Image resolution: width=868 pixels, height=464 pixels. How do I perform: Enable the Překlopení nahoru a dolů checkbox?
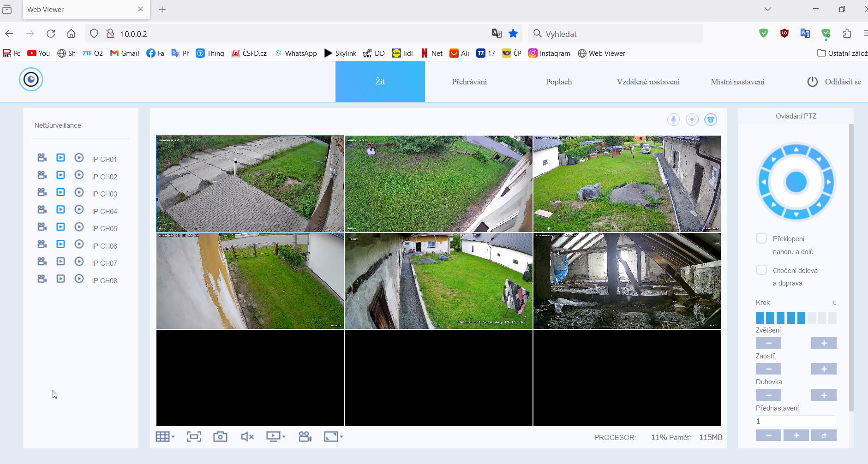[761, 238]
